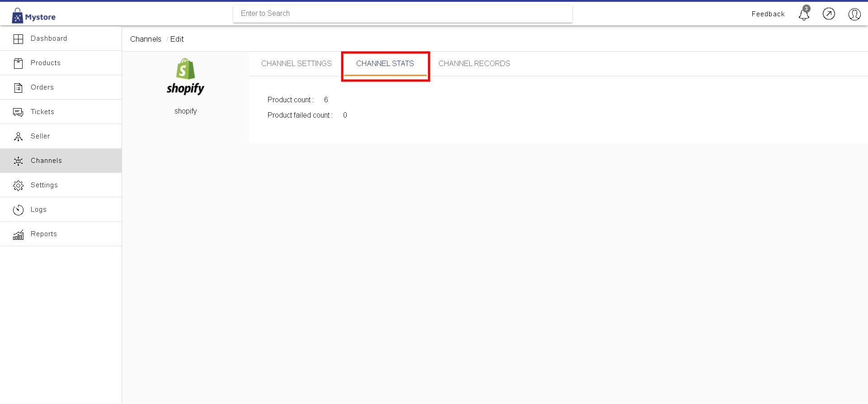Viewport: 868px width, 404px height.
Task: Click Edit breadcrumb text
Action: (177, 39)
